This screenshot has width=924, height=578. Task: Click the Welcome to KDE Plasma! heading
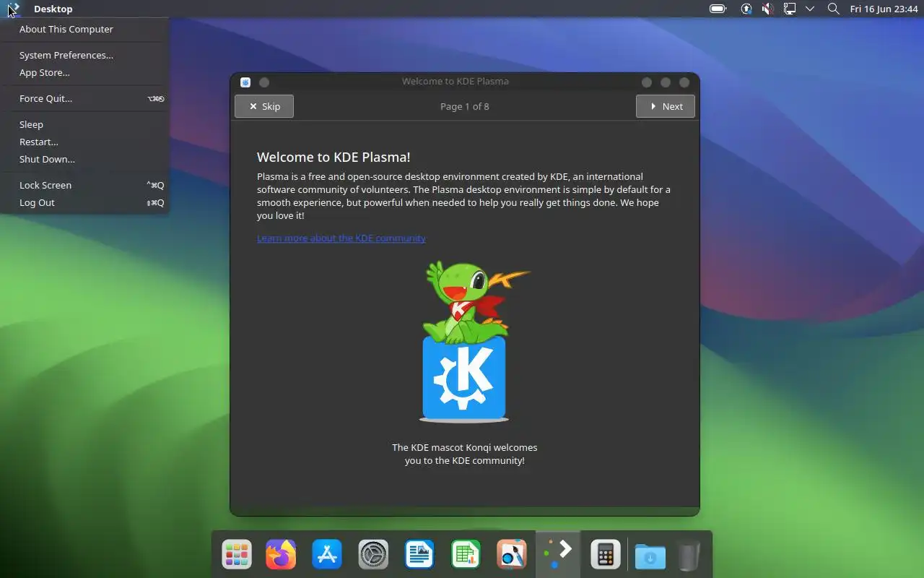click(334, 157)
